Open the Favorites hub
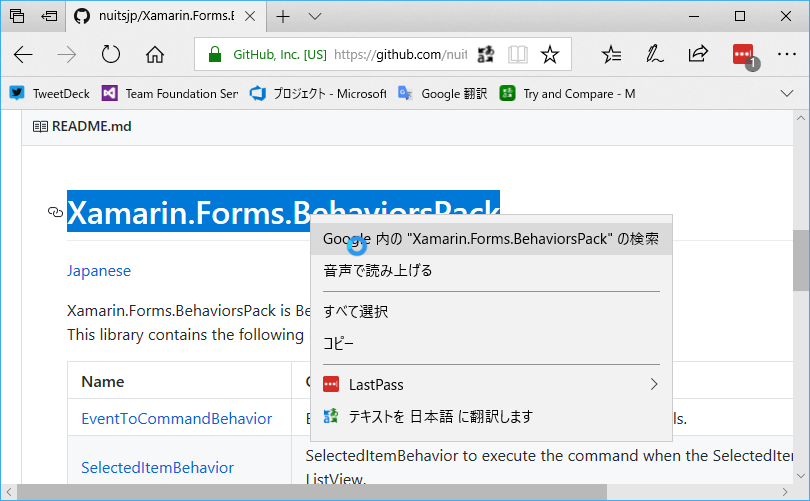Image resolution: width=810 pixels, height=501 pixels. (611, 54)
